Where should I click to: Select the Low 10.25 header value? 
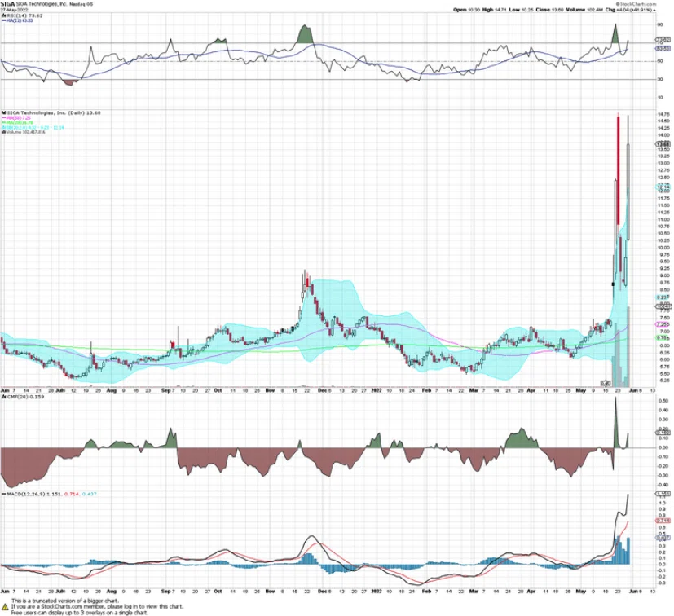tap(521, 10)
